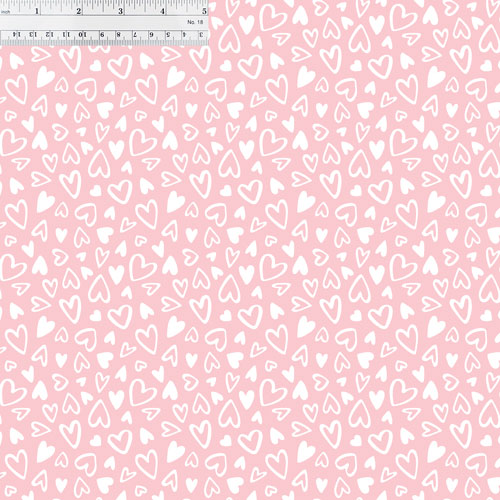Click the 11 centimeter number on ruler
The height and width of the screenshot is (500, 500).
tap(66, 34)
